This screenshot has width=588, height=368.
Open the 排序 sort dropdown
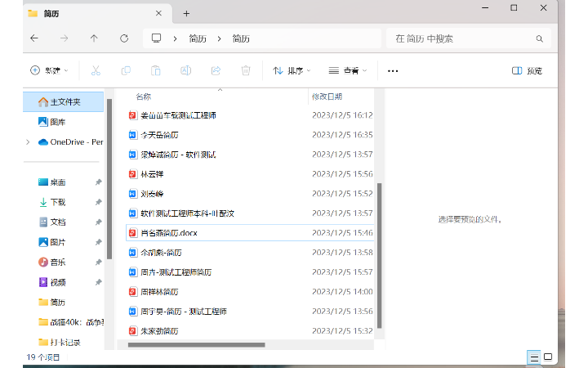tap(290, 71)
